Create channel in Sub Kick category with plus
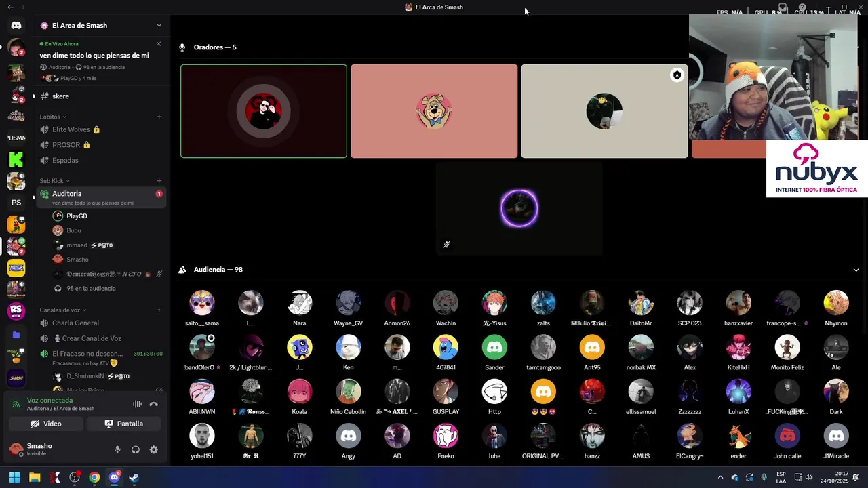Viewport: 868px width, 488px height. (x=159, y=181)
